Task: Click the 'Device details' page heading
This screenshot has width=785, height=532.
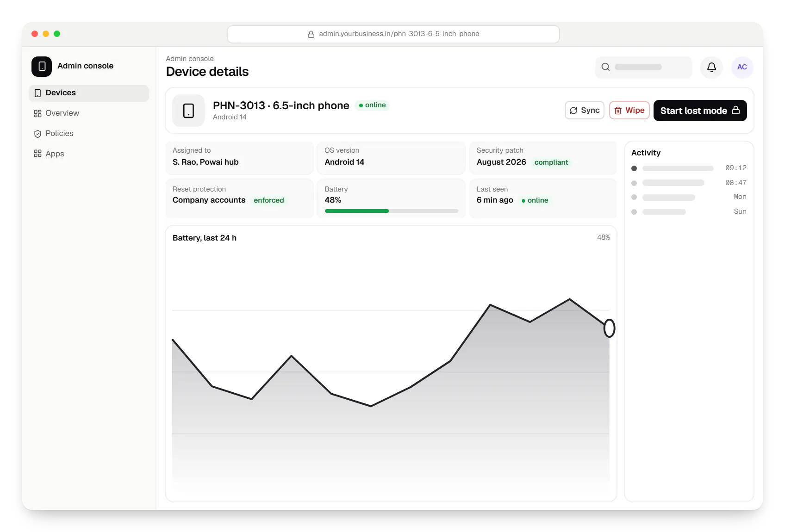Action: [207, 72]
